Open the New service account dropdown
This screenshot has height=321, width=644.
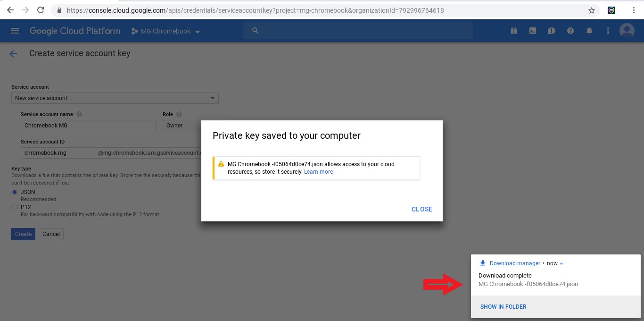coord(115,98)
